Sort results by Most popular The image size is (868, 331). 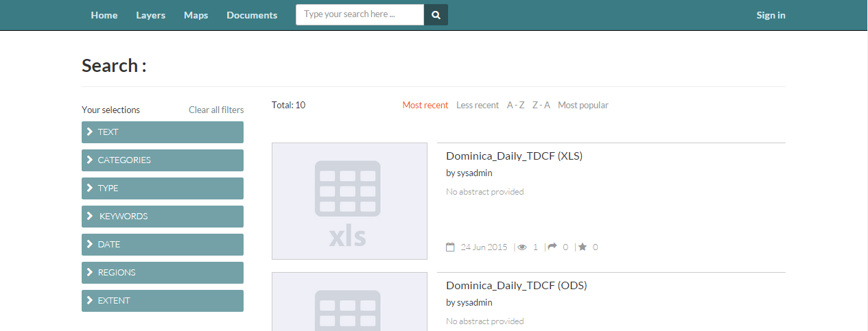point(583,105)
